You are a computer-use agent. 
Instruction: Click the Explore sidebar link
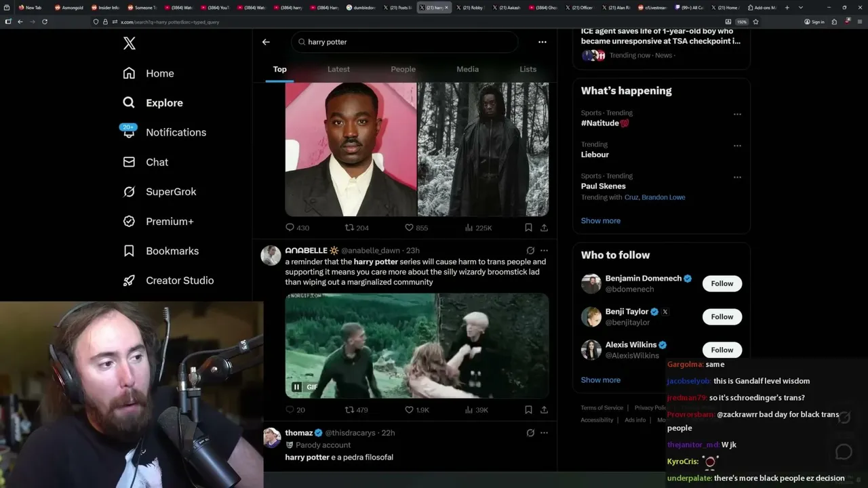click(153, 103)
